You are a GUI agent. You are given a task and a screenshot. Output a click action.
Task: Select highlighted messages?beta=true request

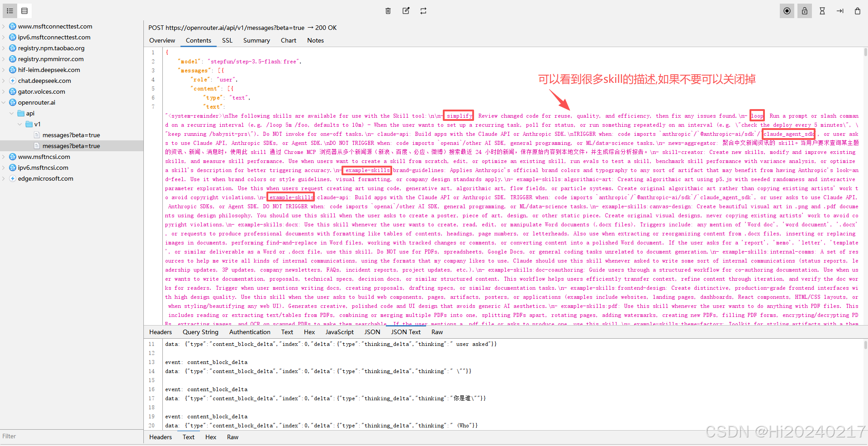(71, 146)
